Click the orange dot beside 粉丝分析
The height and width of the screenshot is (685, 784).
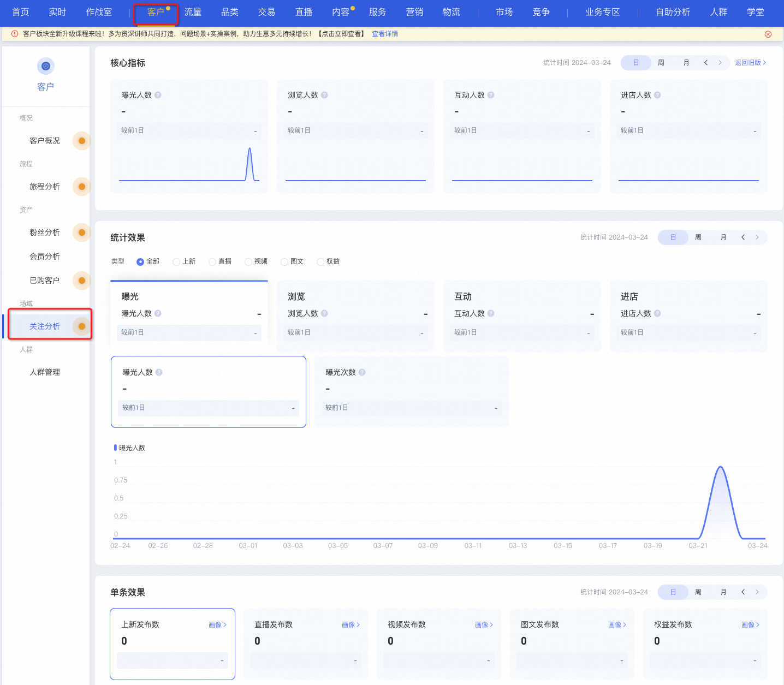tap(82, 233)
